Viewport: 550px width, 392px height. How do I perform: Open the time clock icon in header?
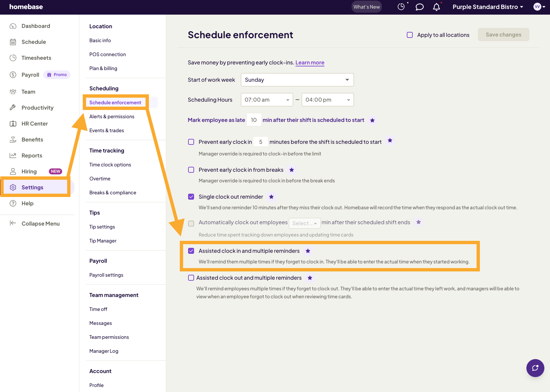[401, 7]
